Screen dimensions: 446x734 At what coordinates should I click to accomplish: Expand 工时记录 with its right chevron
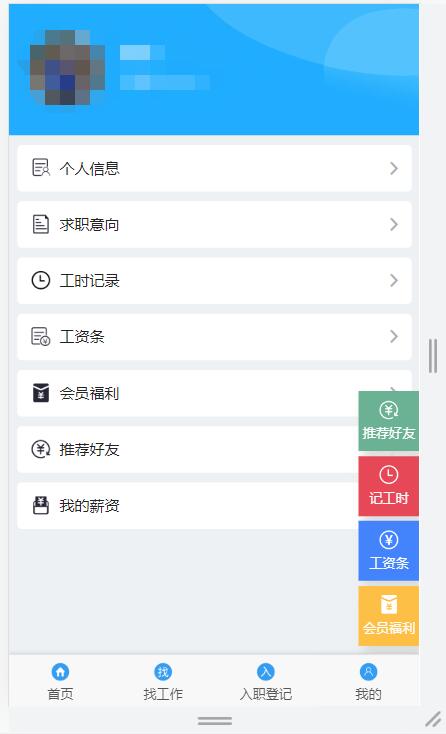(x=394, y=280)
